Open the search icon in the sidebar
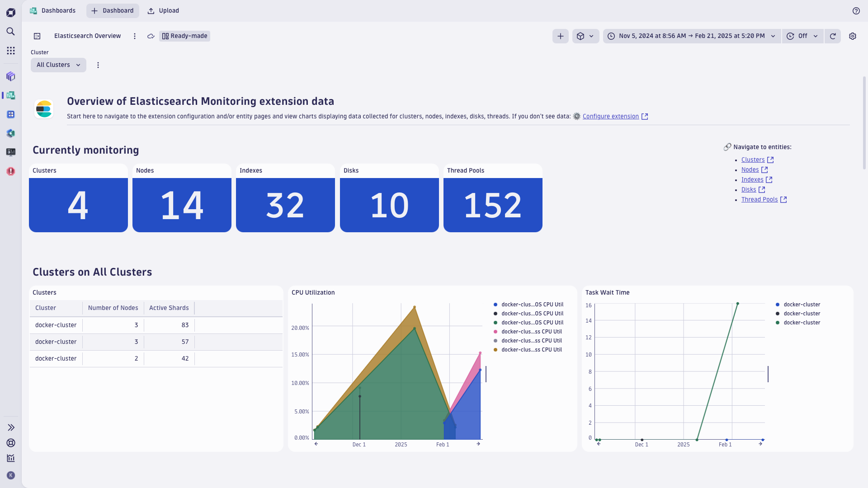 (x=11, y=32)
